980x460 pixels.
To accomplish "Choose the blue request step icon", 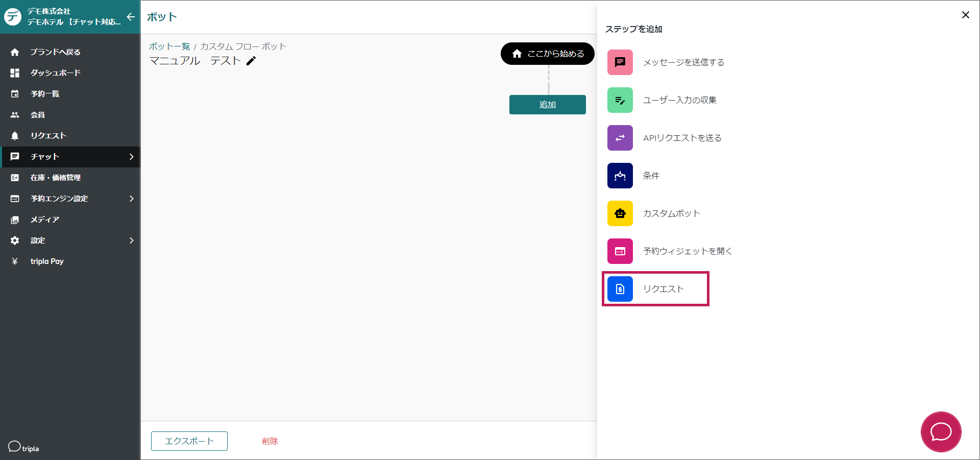I will (620, 289).
